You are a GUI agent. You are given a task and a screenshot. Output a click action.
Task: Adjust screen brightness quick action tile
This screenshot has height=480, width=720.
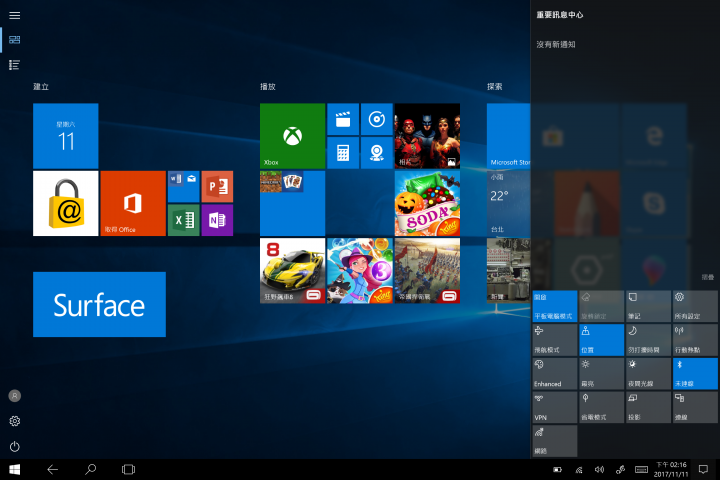[x=602, y=373]
